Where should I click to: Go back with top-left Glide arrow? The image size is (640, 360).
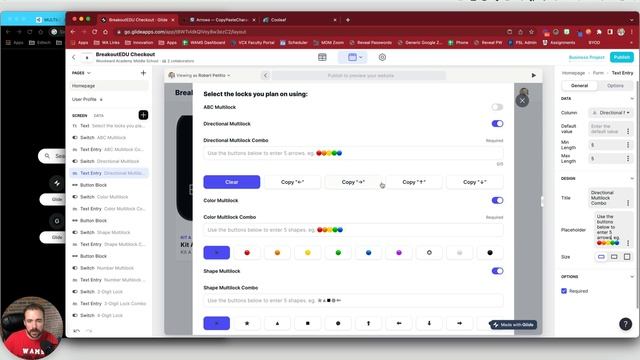73,58
